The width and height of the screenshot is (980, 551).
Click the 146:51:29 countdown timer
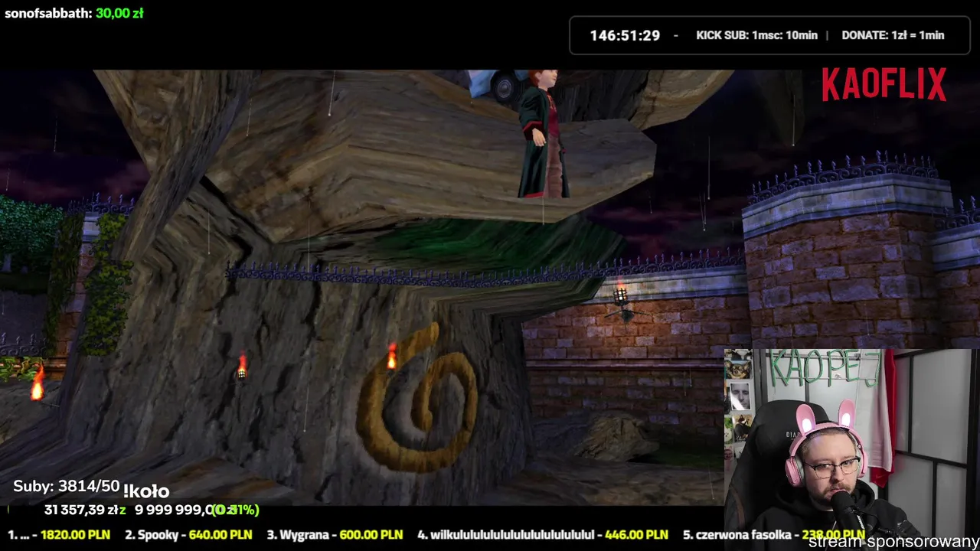point(625,35)
